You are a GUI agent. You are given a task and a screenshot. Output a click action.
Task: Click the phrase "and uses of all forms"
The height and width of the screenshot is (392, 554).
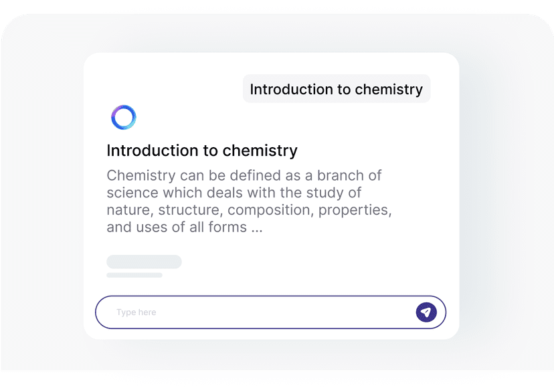coord(177,227)
